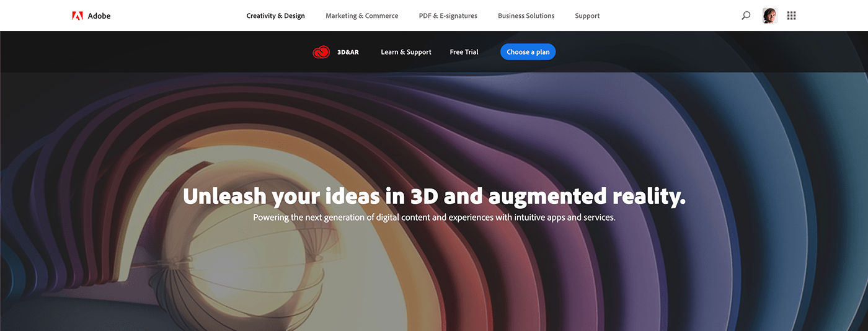The height and width of the screenshot is (331, 868).
Task: Open the Free Trial link
Action: coord(464,52)
